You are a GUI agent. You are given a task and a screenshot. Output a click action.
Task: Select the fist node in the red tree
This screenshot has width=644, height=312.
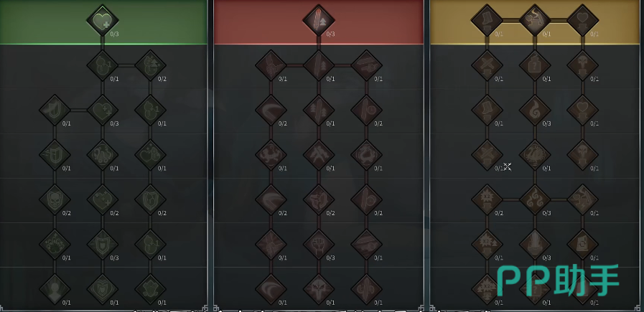pyautogui.click(x=319, y=245)
